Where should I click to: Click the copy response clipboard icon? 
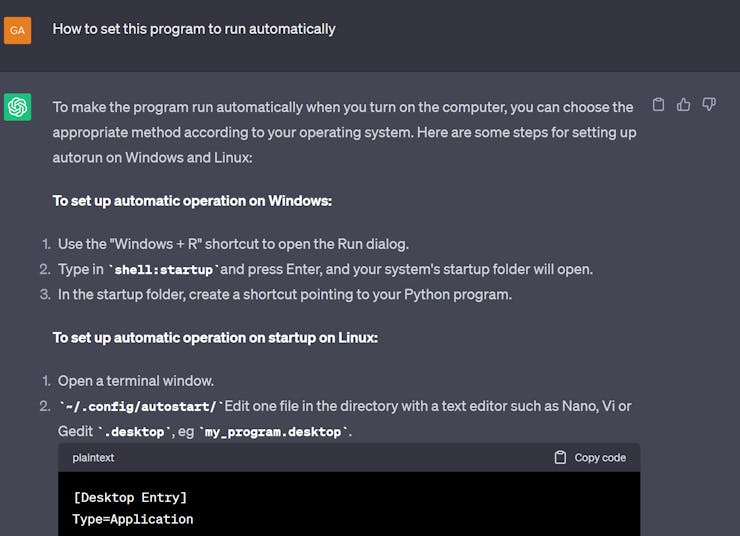(658, 104)
